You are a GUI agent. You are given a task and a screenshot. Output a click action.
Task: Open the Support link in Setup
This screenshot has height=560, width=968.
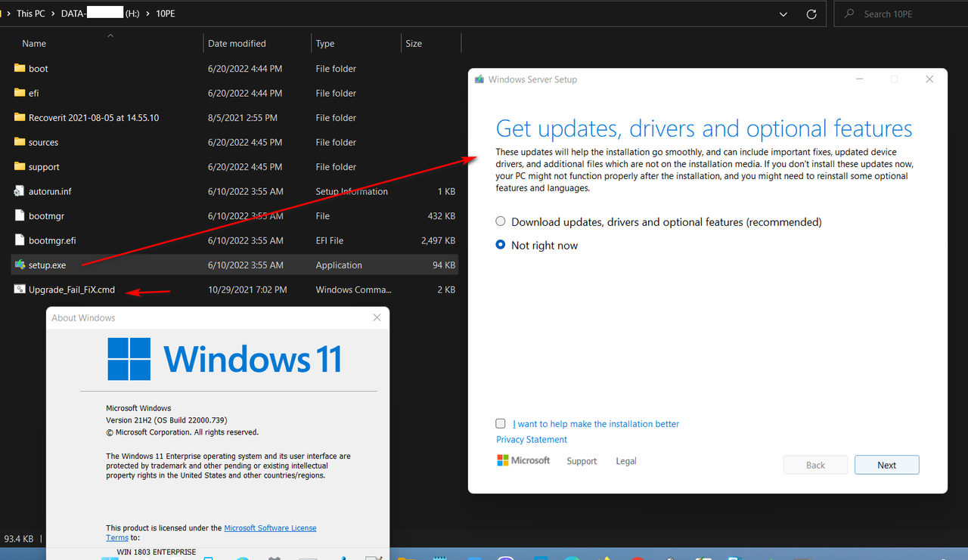582,461
